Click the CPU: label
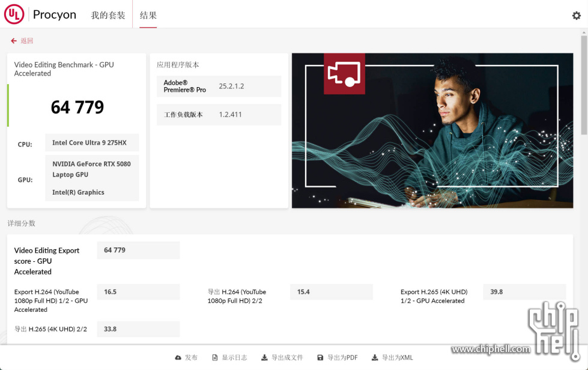588x370 pixels. click(x=25, y=144)
